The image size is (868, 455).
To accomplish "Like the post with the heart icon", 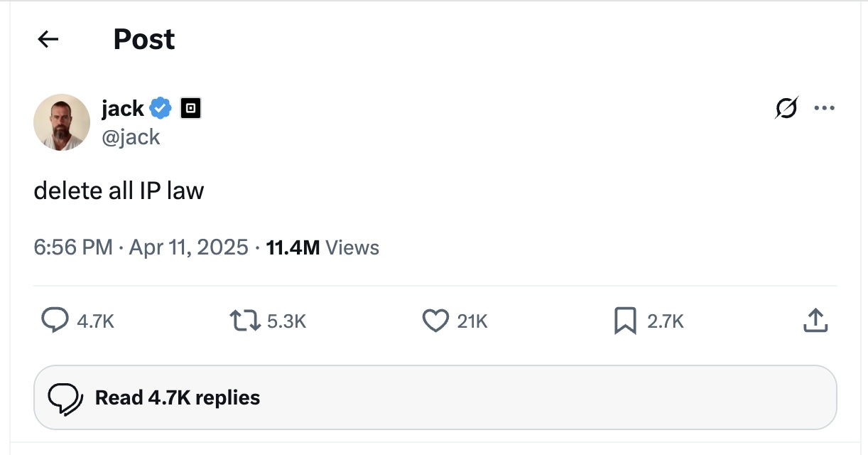I will coord(435,321).
